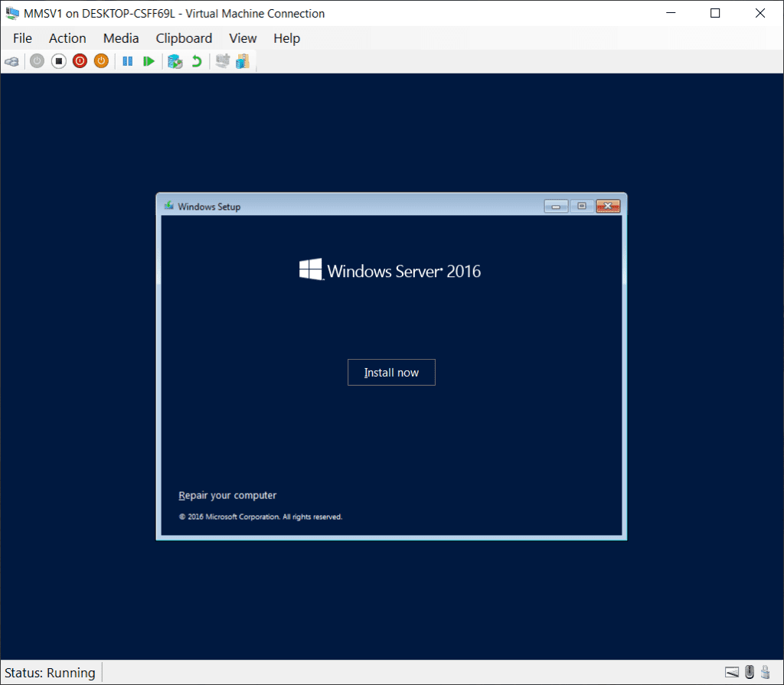This screenshot has height=685, width=784.
Task: Close the Virtual Machine Connection window
Action: click(760, 13)
